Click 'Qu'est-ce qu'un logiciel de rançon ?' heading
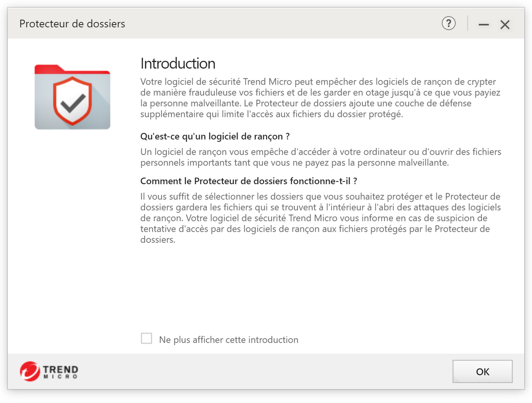The image size is (532, 403). [215, 136]
